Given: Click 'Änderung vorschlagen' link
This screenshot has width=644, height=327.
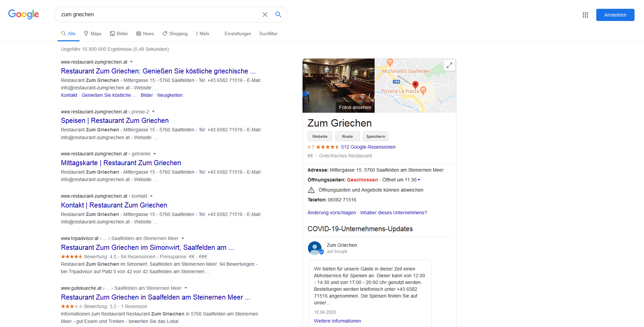Looking at the screenshot, I should click(x=332, y=213).
